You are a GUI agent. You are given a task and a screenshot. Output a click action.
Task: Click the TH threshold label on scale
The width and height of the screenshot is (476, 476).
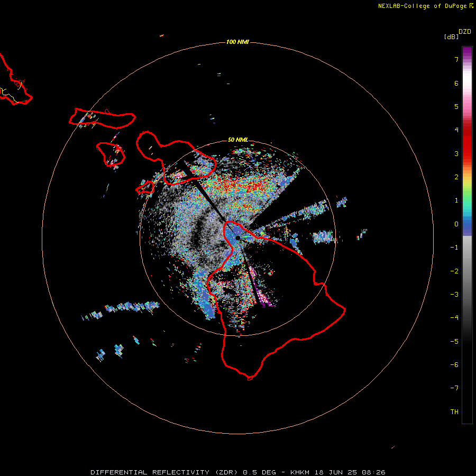[x=454, y=412]
